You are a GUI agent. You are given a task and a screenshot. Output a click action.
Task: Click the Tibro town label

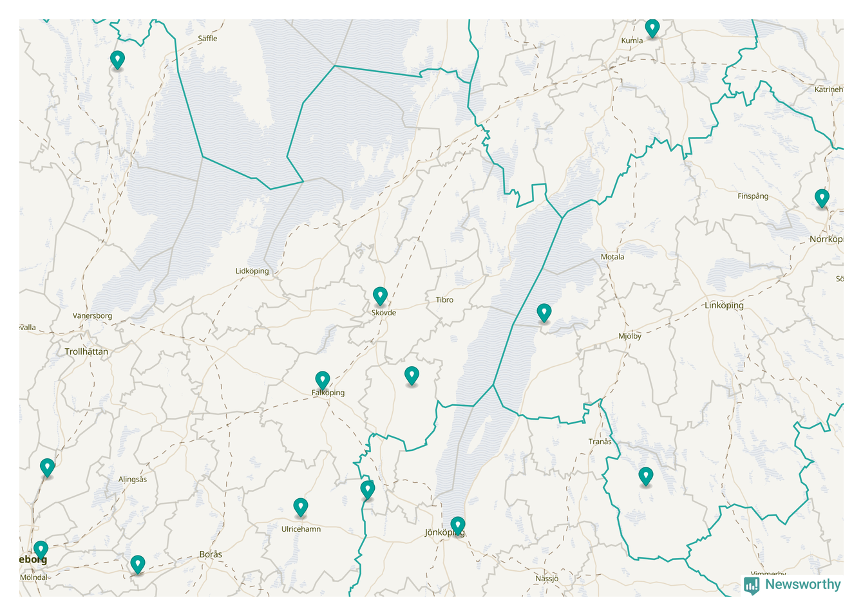pos(444,300)
